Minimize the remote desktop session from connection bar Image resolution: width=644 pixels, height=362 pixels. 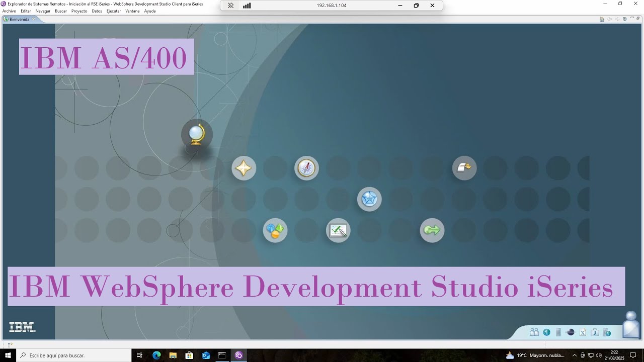coord(400,6)
